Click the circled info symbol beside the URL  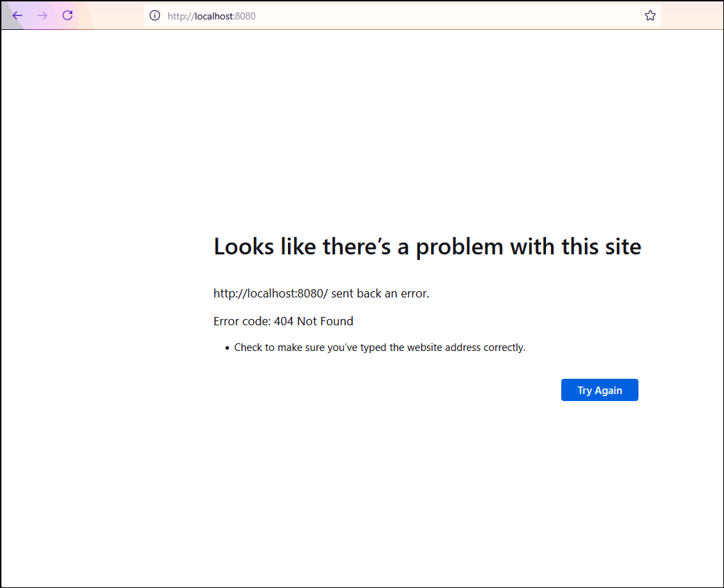(154, 15)
